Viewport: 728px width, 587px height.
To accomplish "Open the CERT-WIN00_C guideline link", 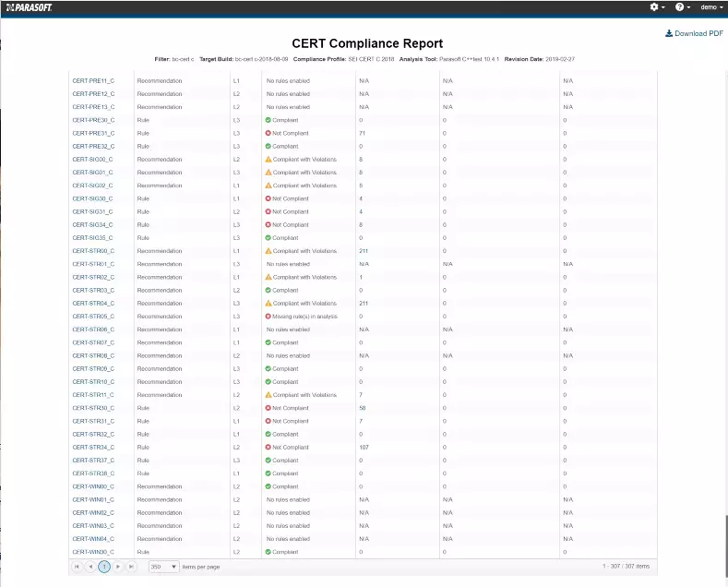I will 93,486.
